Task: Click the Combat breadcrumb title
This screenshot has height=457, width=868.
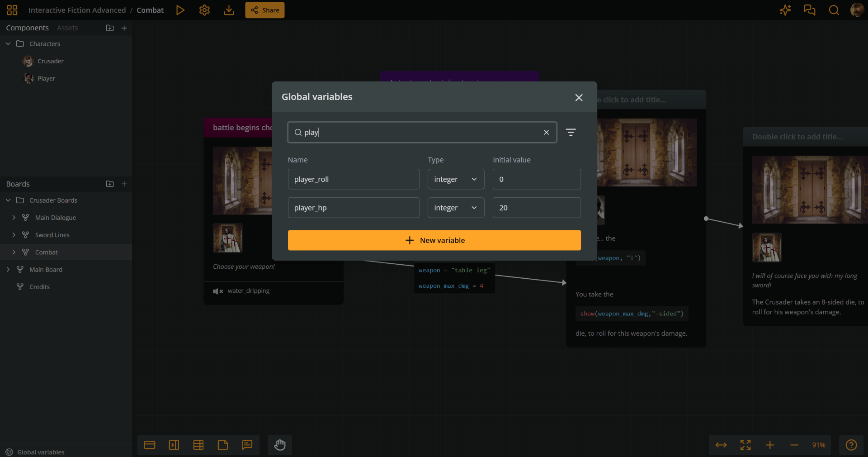Action: click(150, 10)
